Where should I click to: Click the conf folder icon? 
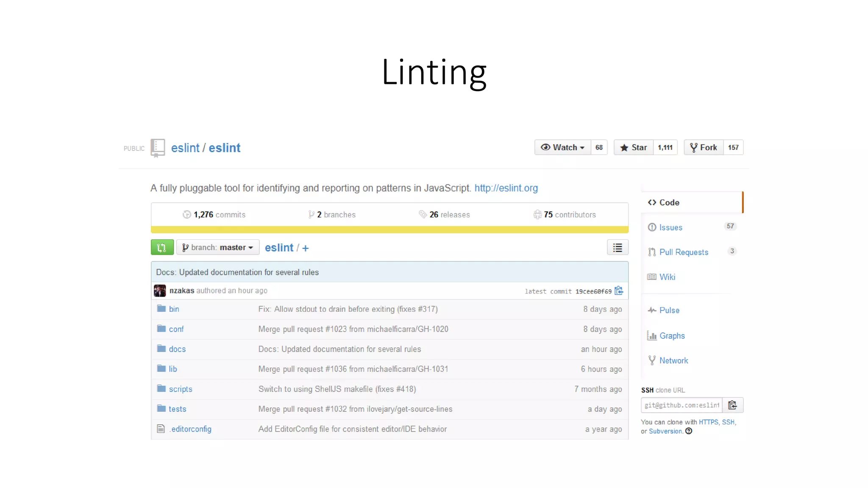(161, 328)
